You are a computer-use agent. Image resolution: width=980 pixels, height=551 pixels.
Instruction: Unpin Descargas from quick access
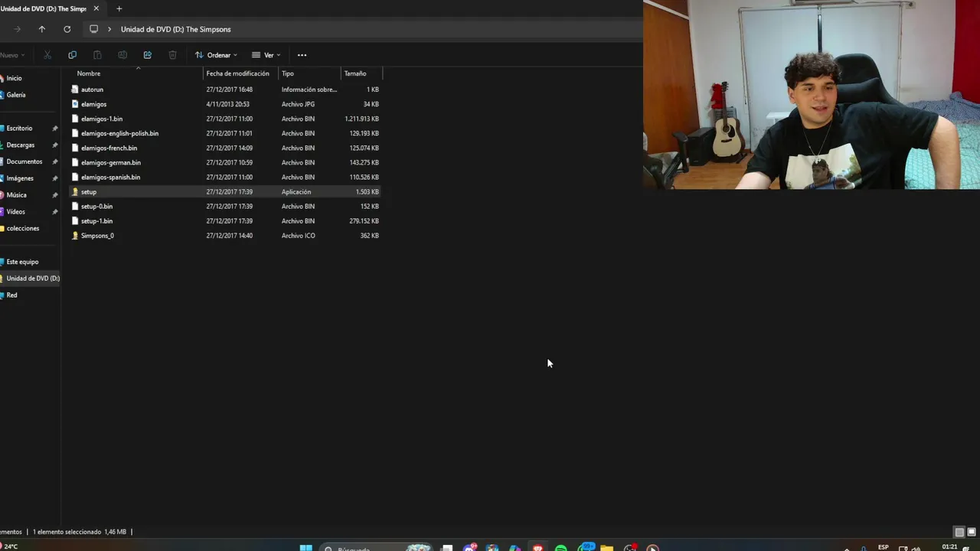(x=54, y=145)
